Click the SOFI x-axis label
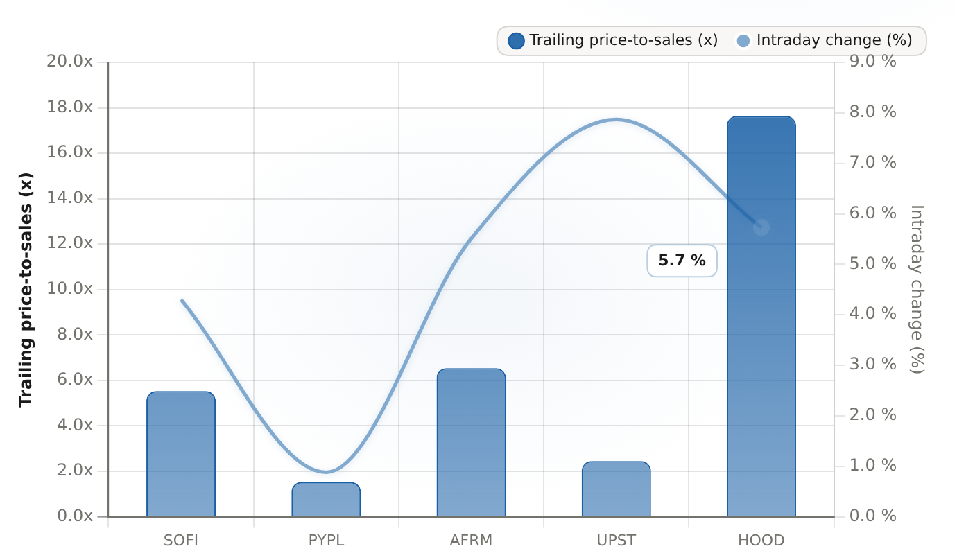 (181, 541)
